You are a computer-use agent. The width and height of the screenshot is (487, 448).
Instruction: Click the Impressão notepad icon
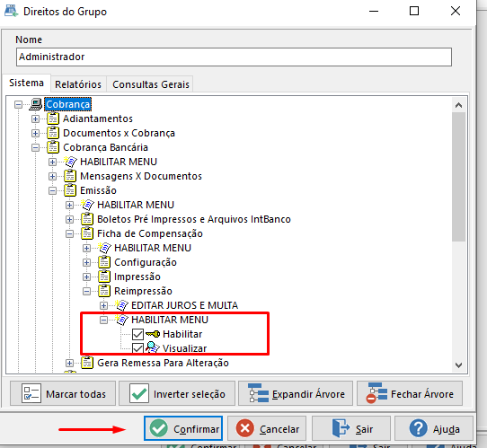(104, 277)
